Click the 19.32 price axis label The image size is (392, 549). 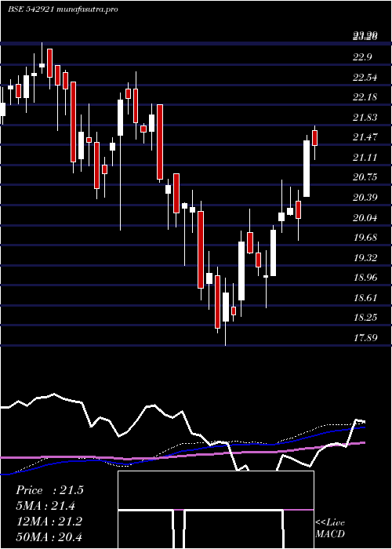pos(365,258)
